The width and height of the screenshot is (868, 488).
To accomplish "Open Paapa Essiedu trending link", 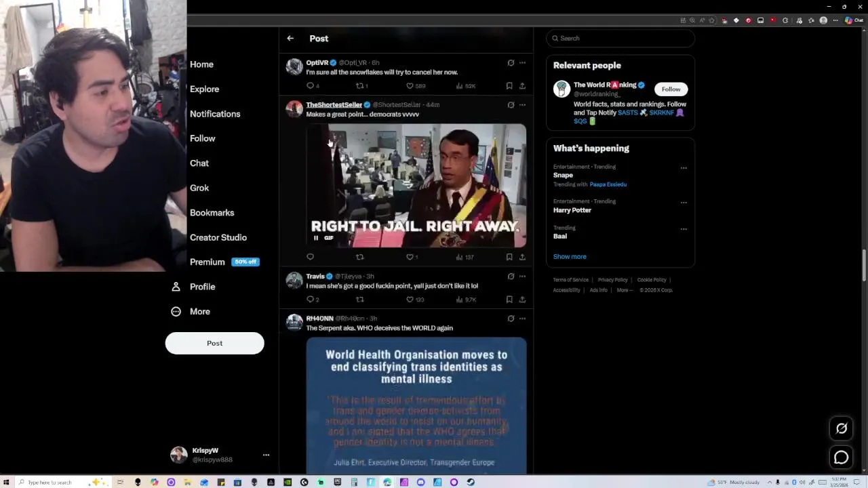I will click(x=608, y=184).
